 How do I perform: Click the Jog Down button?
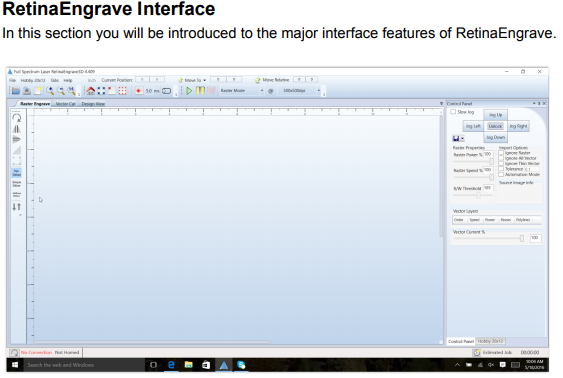pos(495,137)
